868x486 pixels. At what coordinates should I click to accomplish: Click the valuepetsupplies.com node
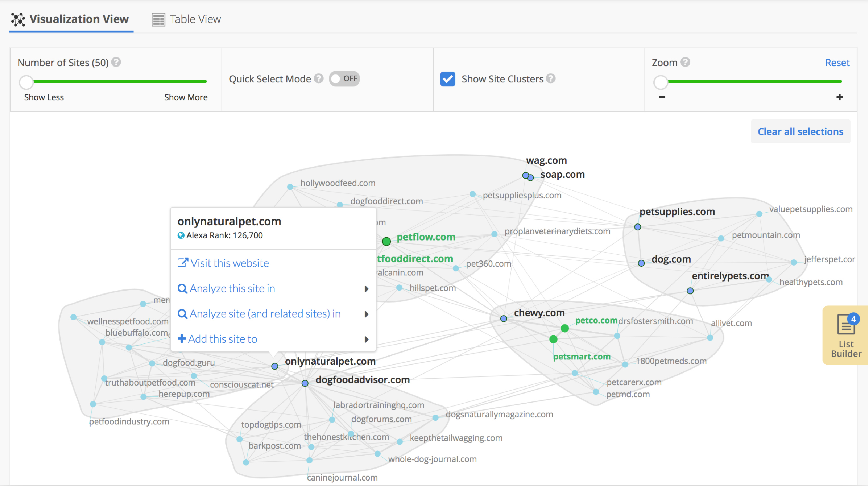759,214
